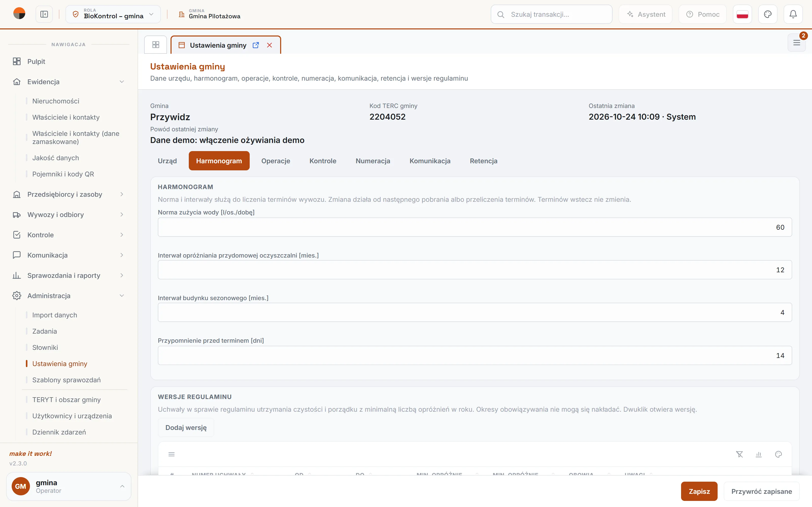This screenshot has width=812, height=507.
Task: Expand the Wywozy i odbiory section
Action: [69, 215]
